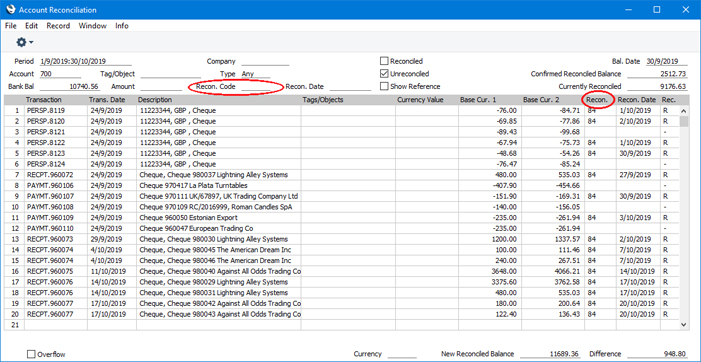Click the application logo in title bar

point(11,9)
